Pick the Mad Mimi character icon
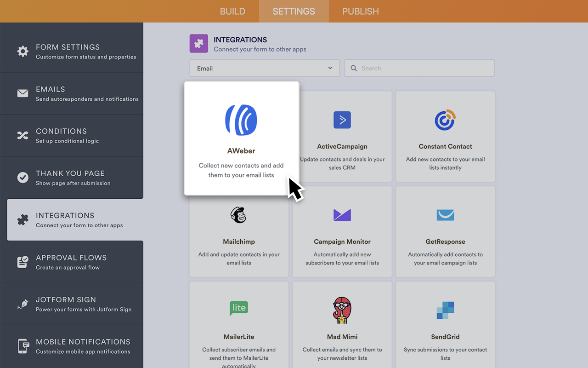The height and width of the screenshot is (368, 588). coord(342,310)
